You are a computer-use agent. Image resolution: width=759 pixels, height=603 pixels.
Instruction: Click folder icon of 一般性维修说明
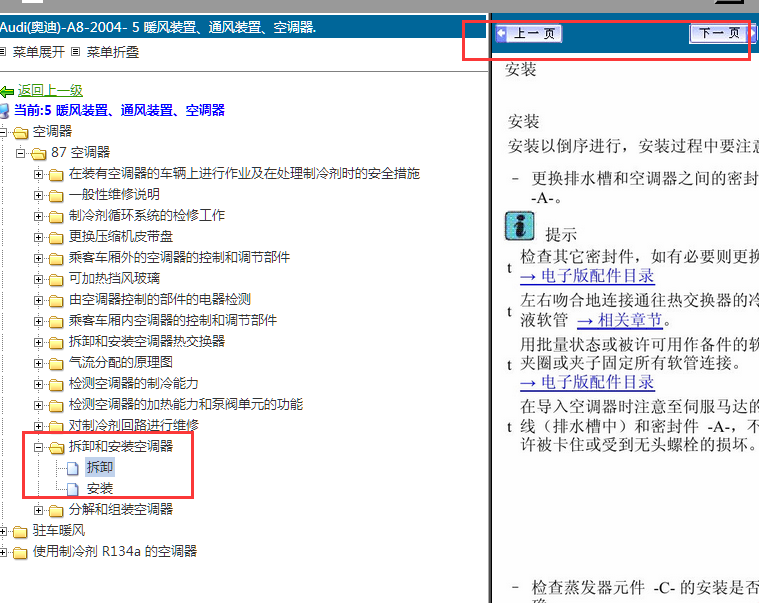pyautogui.click(x=56, y=196)
